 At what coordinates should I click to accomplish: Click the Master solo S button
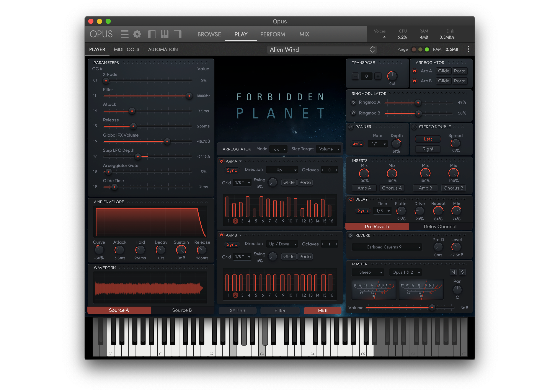[x=462, y=272]
